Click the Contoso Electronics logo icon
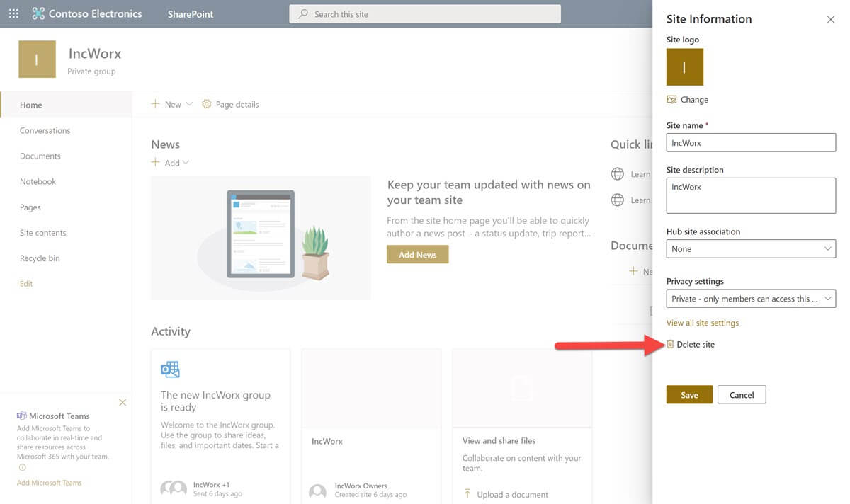Viewport: 850px width, 504px height. click(x=38, y=13)
